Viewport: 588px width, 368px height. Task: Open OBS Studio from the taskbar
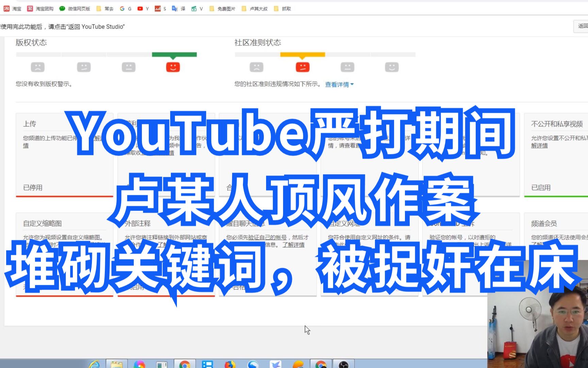344,364
